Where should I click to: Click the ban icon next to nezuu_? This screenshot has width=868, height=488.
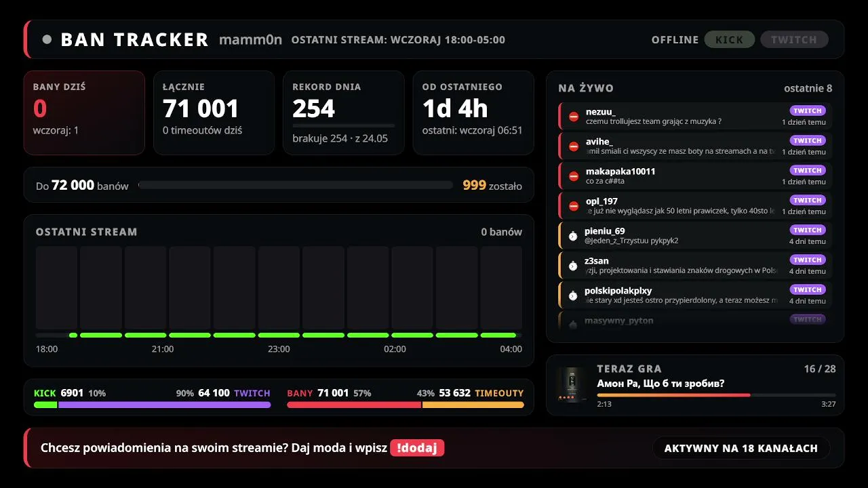574,117
